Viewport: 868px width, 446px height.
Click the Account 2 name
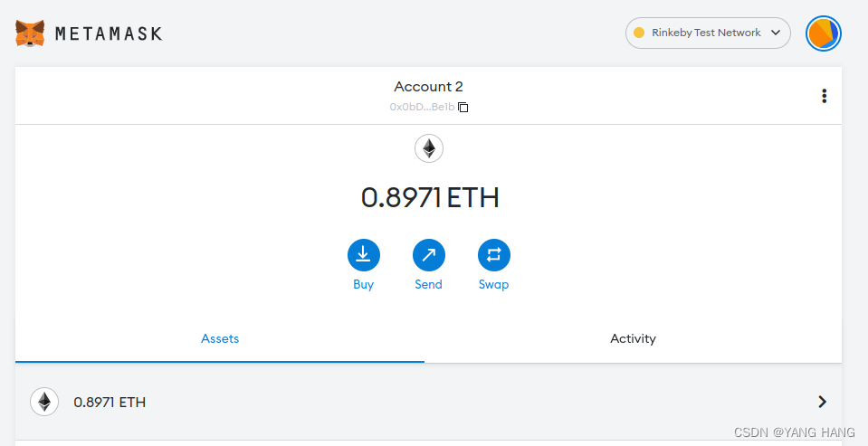[x=428, y=87]
